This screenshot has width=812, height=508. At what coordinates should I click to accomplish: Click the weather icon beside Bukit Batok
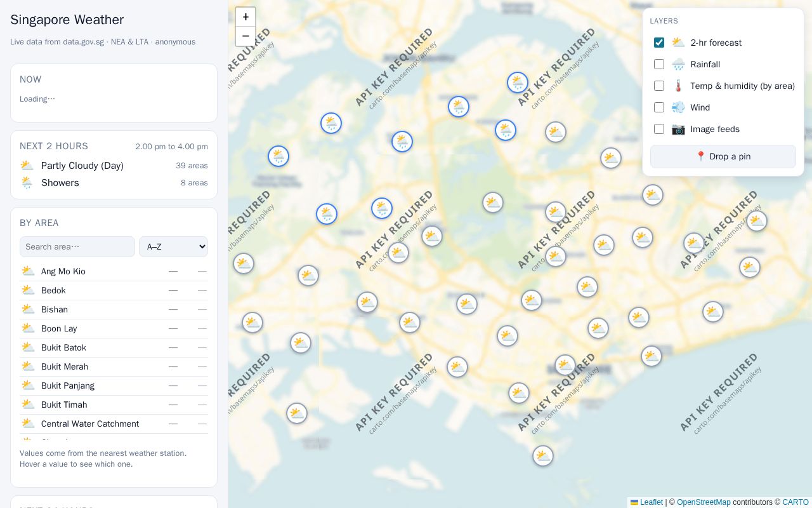tap(27, 347)
